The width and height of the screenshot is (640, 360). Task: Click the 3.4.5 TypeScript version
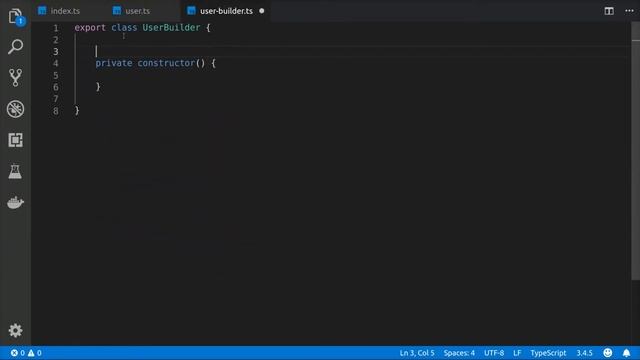click(584, 353)
